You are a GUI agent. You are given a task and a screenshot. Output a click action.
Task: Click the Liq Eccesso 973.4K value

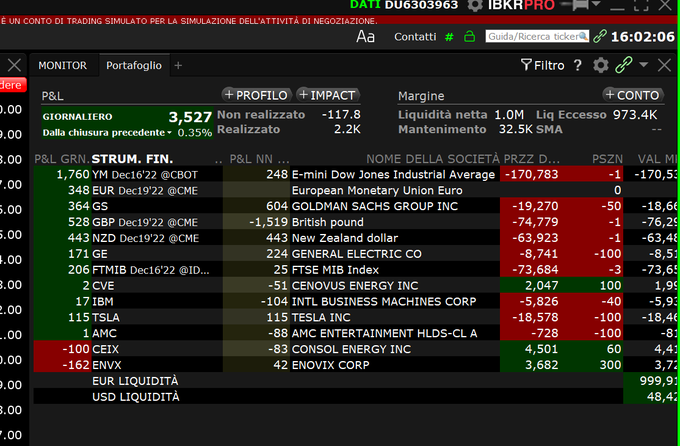pos(635,115)
